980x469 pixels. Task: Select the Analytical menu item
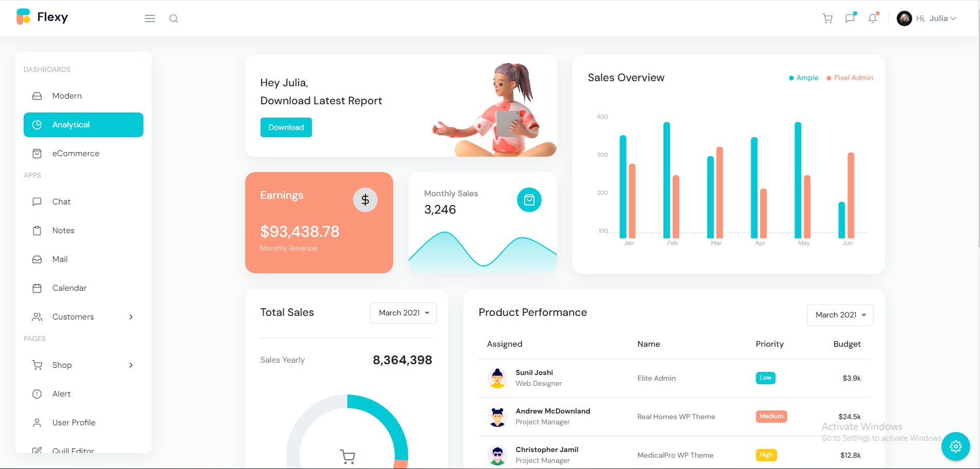pyautogui.click(x=83, y=125)
